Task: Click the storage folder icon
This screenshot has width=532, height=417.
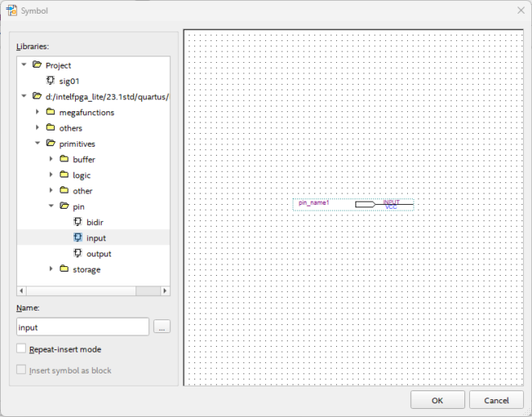Action: click(64, 269)
